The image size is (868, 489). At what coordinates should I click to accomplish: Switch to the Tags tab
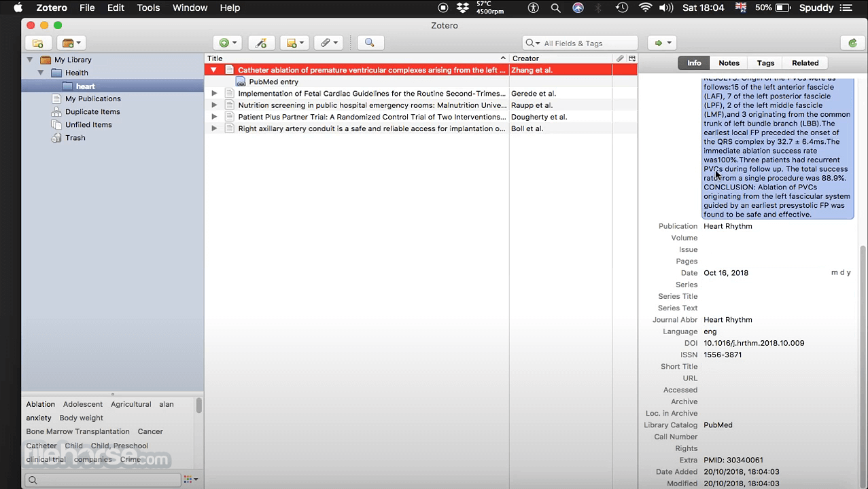click(x=765, y=63)
